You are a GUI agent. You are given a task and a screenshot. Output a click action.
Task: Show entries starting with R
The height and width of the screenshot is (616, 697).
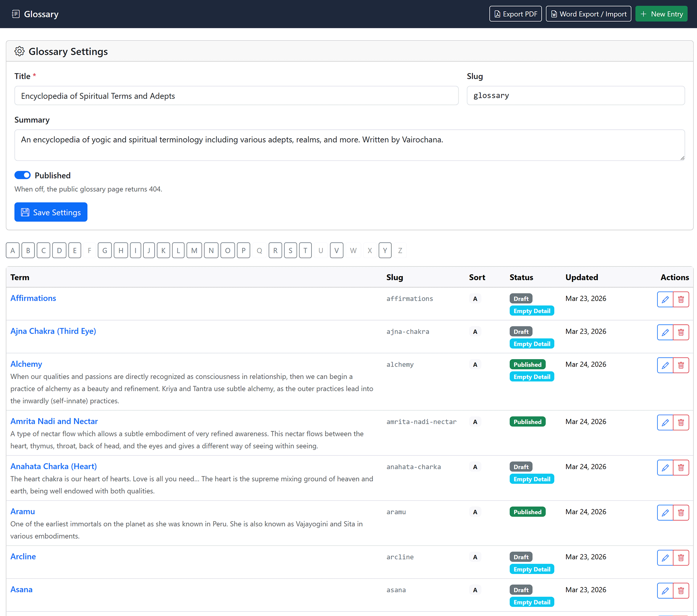275,251
